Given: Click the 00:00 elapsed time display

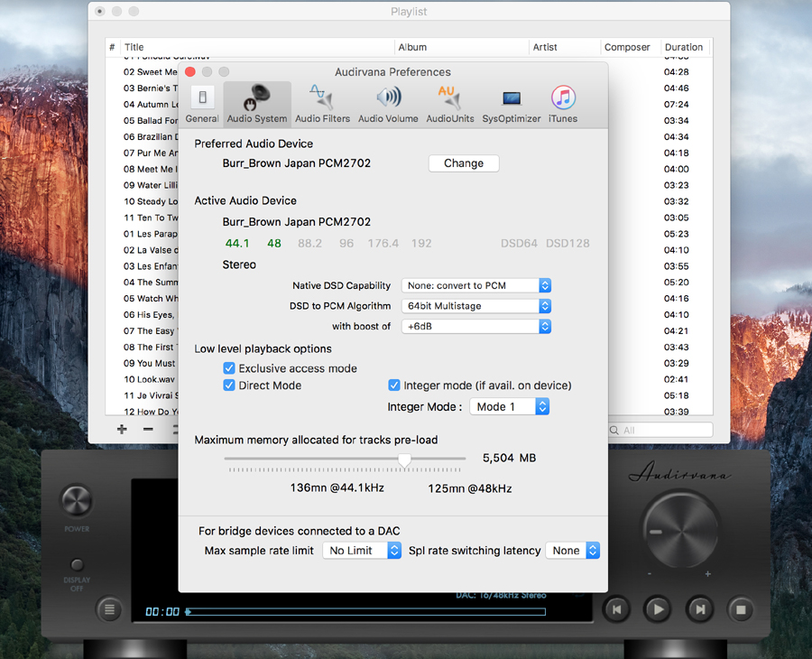Looking at the screenshot, I should pyautogui.click(x=162, y=612).
